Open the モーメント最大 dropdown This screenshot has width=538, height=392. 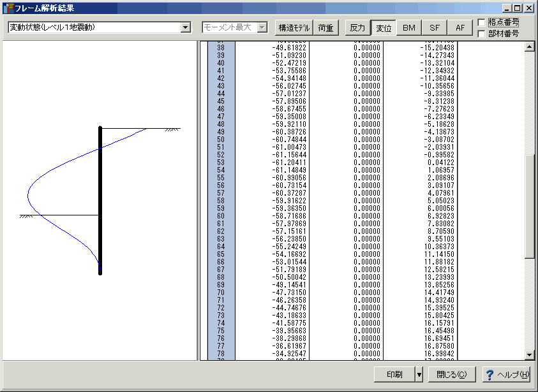point(262,28)
